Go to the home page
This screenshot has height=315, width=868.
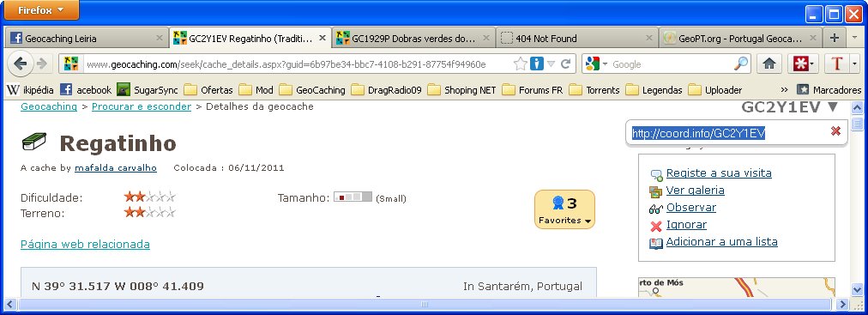tap(769, 64)
